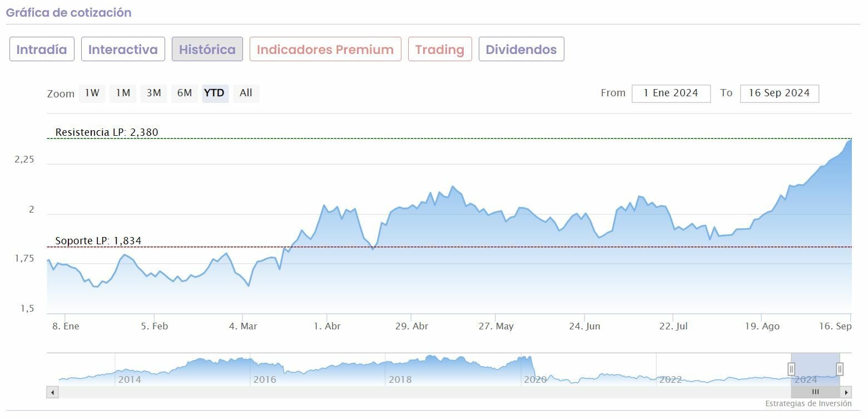Open the Dividendos tab

point(521,50)
